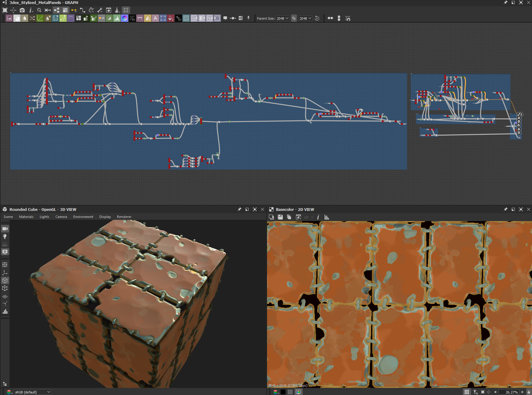Expand the sRGB (default) color space dropdown
Image resolution: width=532 pixels, height=395 pixels.
32,392
